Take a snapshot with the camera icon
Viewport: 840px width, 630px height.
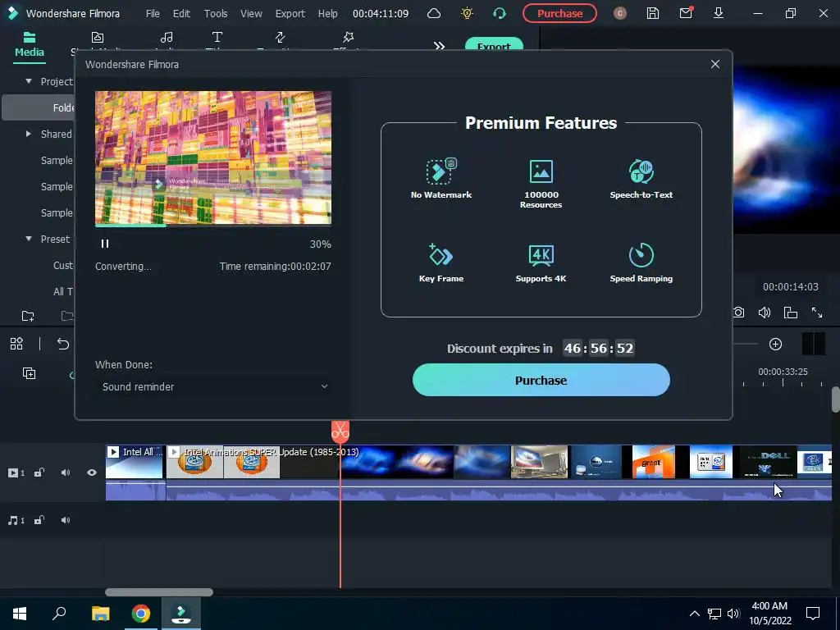coord(739,313)
